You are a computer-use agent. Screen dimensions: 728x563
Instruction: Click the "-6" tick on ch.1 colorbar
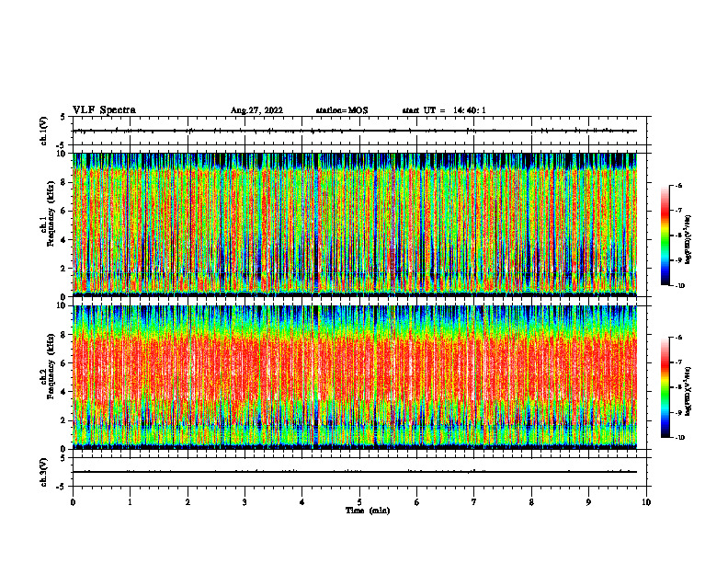(678, 186)
